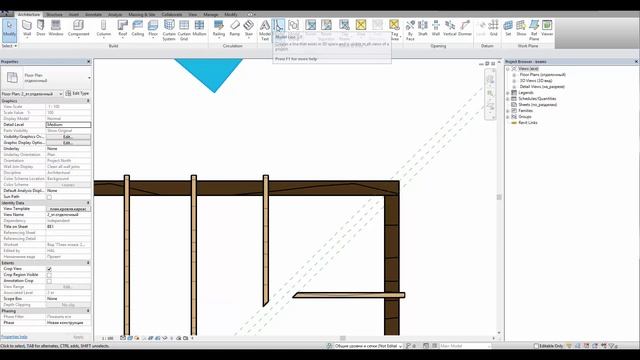Click Edit for Graphic Display Options
The width and height of the screenshot is (640, 360).
click(x=68, y=143)
